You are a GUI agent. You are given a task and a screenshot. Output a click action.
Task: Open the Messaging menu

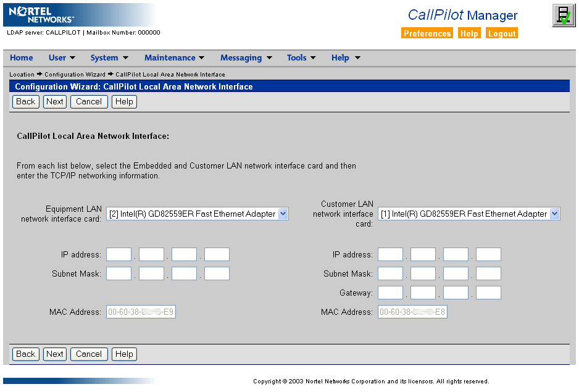pyautogui.click(x=246, y=57)
